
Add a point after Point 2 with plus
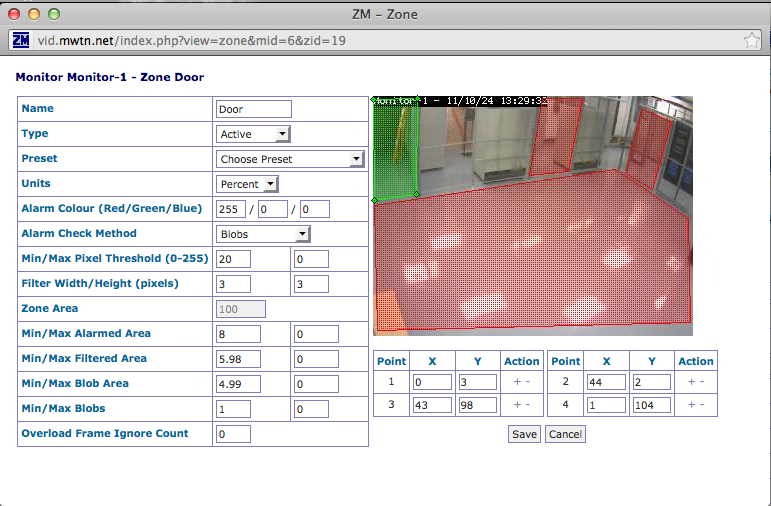point(691,382)
